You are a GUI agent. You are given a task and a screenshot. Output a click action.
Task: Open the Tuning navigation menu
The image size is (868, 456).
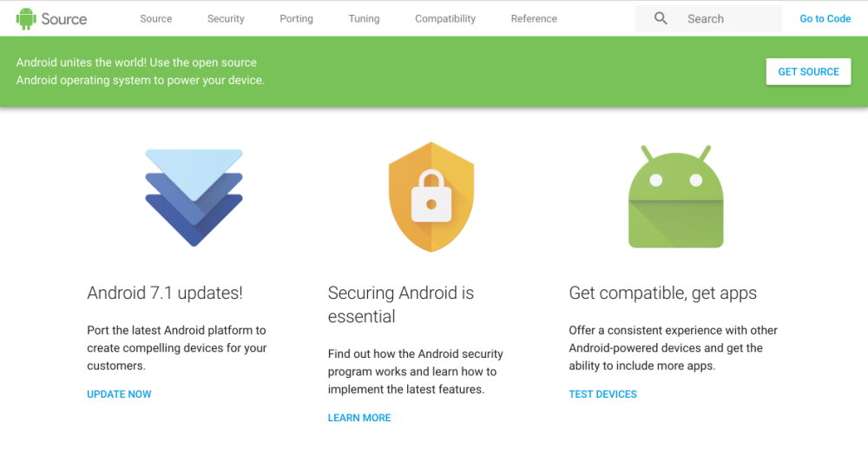[x=364, y=18]
